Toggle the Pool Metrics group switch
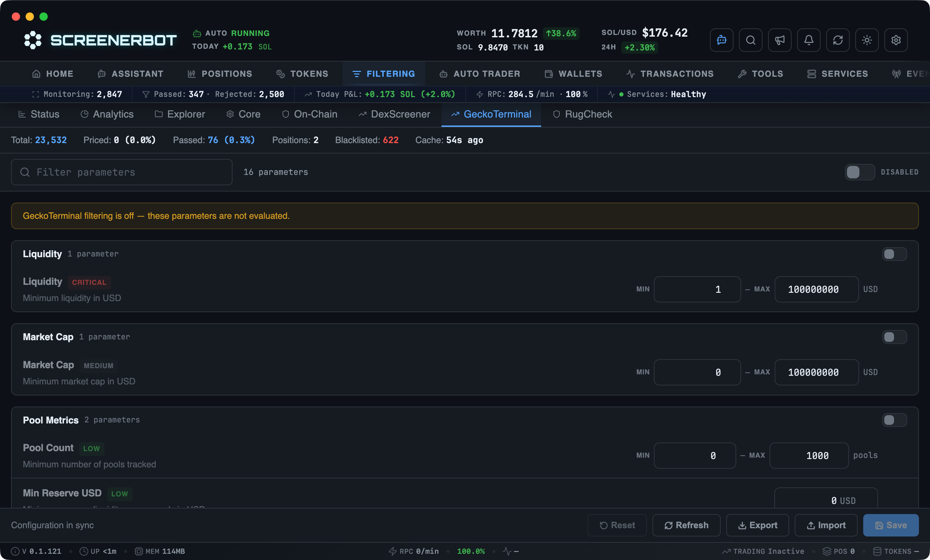 coord(894,420)
